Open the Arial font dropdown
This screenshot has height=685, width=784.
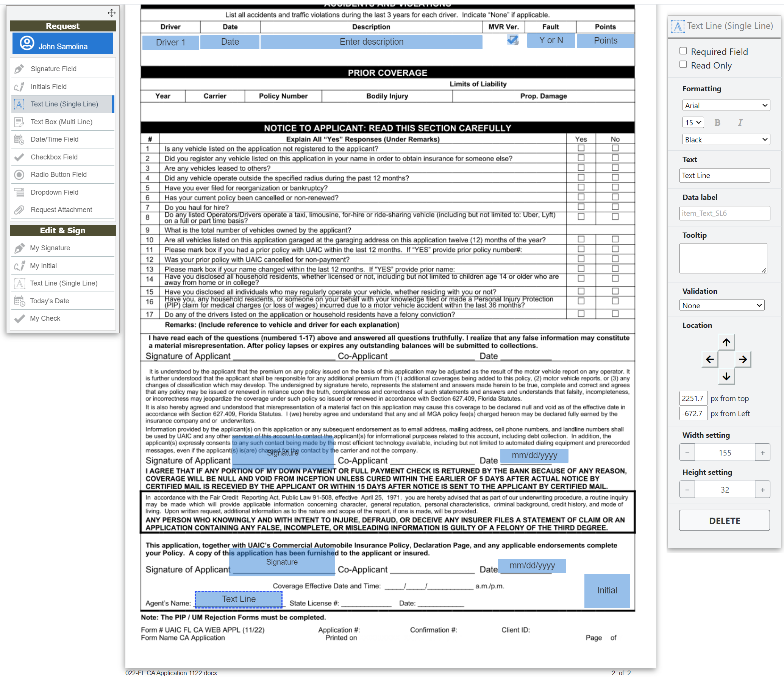point(726,106)
